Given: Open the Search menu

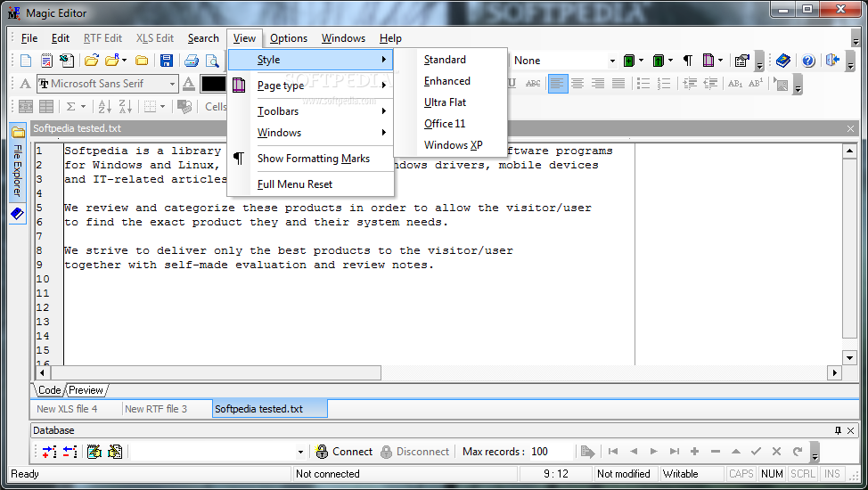Looking at the screenshot, I should tap(203, 38).
